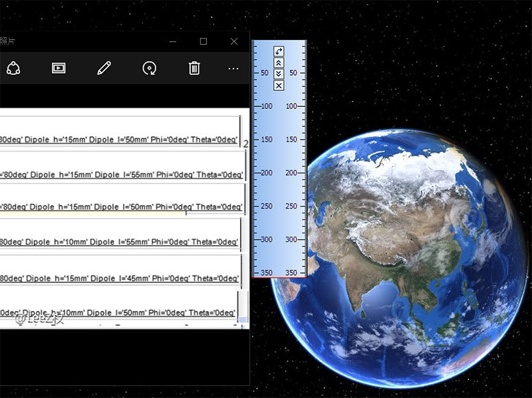The height and width of the screenshot is (398, 532).
Task: Open the See more ellipsis menu
Action: click(x=233, y=68)
